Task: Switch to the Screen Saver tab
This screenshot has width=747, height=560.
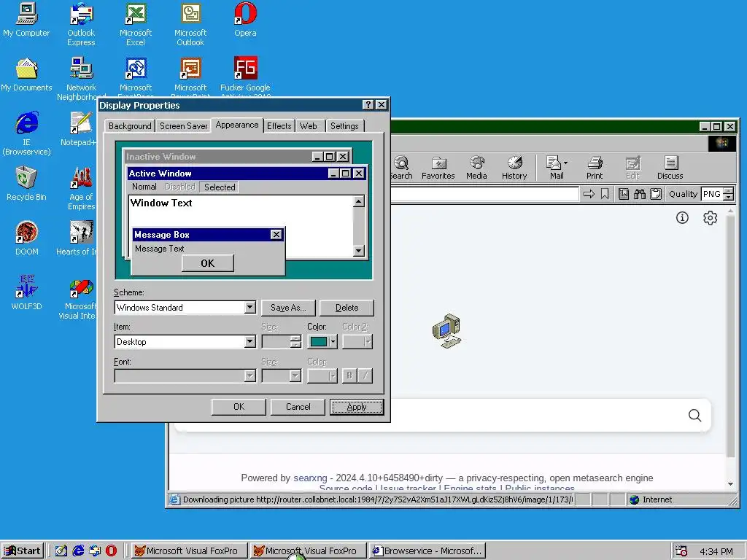Action: click(x=183, y=125)
